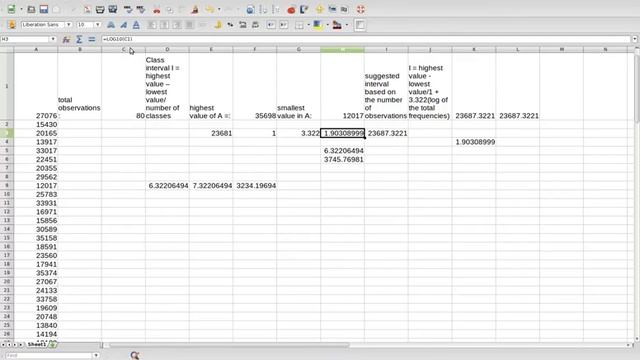The image size is (640, 360).
Task: Insert a hyperlink
Action: tap(250, 9)
